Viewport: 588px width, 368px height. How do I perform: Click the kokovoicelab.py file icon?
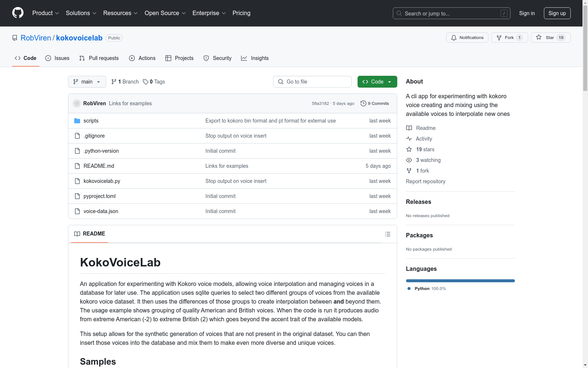tap(77, 181)
